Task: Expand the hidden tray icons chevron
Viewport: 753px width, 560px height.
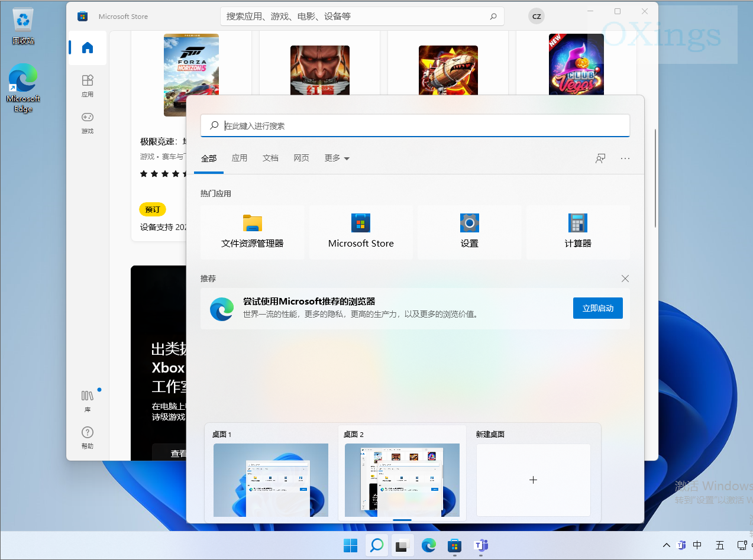Action: (666, 545)
